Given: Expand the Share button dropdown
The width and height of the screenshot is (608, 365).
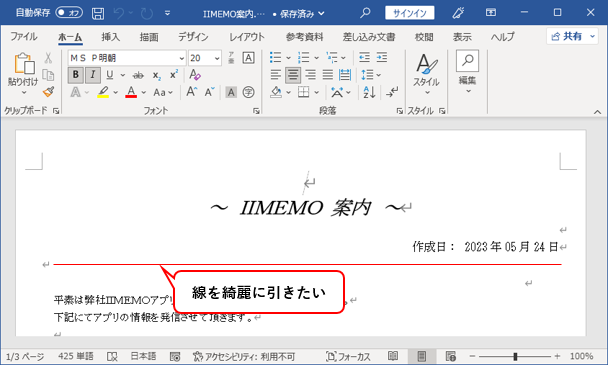Looking at the screenshot, I should pyautogui.click(x=592, y=36).
